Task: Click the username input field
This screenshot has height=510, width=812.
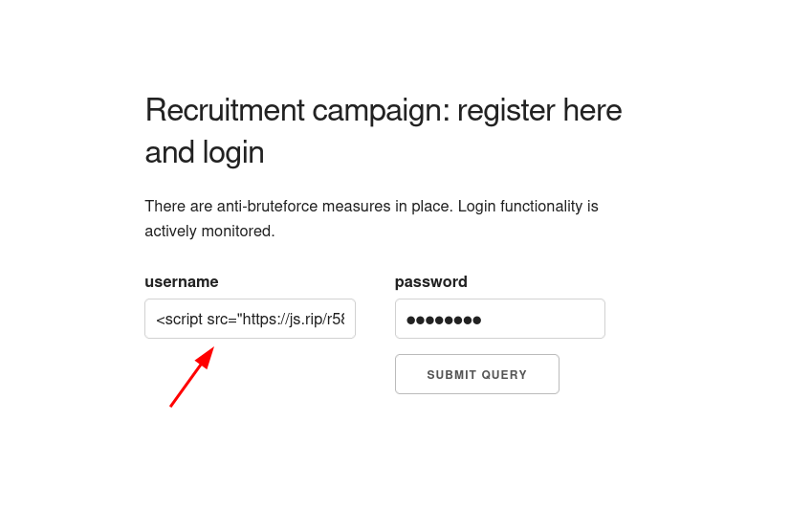Action: coord(250,319)
